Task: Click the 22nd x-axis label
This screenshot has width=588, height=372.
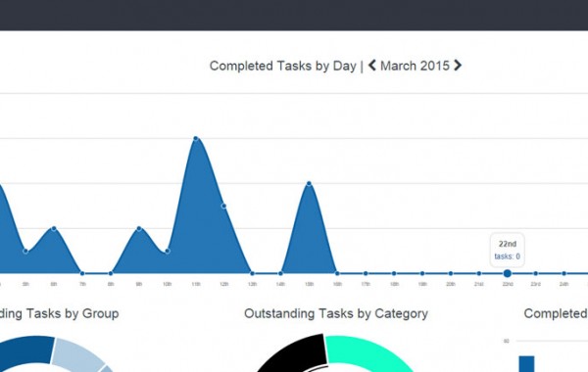Action: 508,284
